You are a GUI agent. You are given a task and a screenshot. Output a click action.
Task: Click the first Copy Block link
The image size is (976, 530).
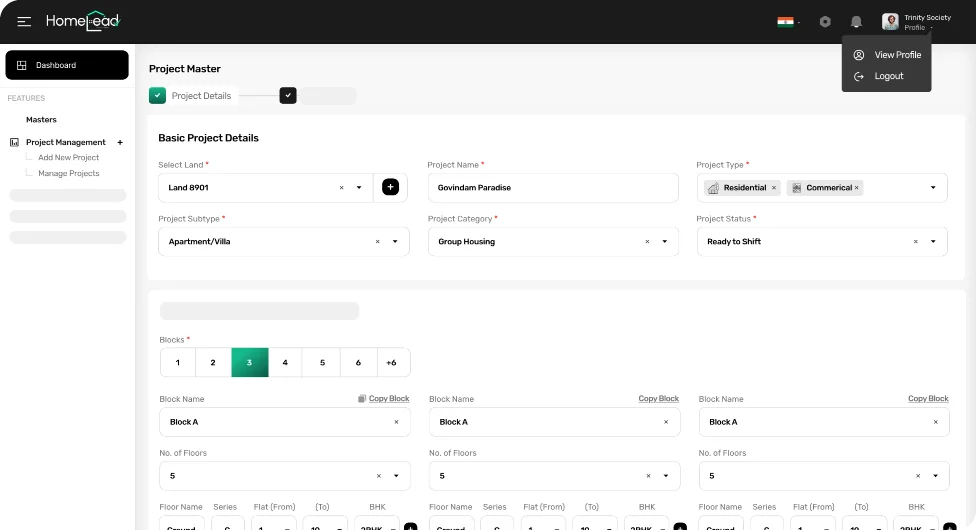[x=388, y=399]
